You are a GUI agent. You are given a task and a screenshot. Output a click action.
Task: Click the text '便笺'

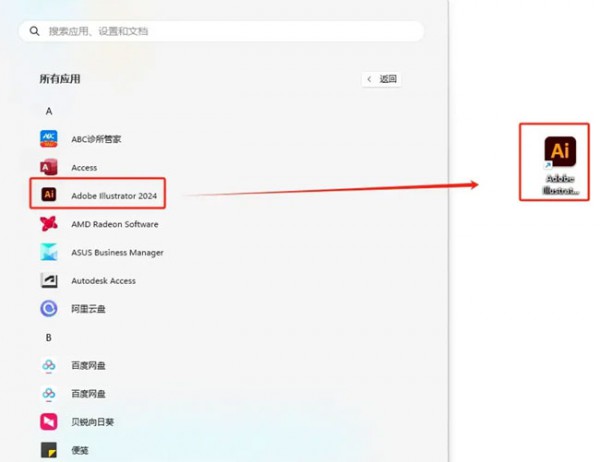click(x=80, y=451)
